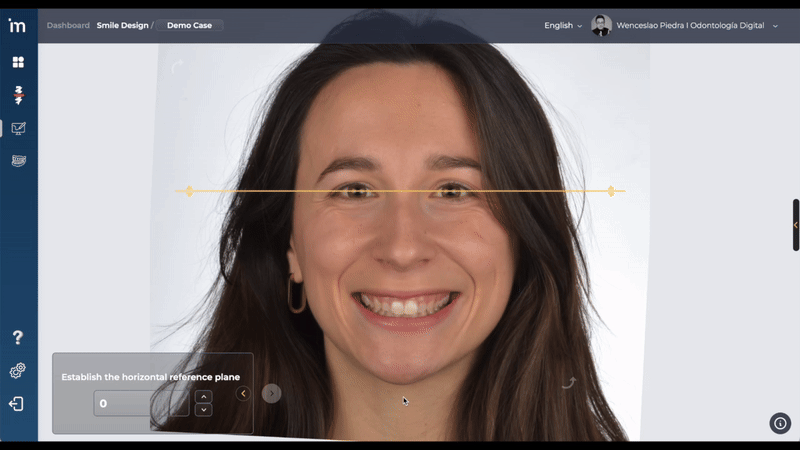
Task: Select the Smile Design monitor icon
Action: click(x=18, y=128)
